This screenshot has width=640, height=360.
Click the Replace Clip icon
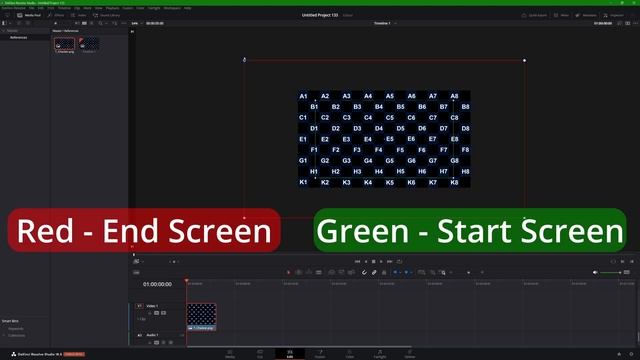(351, 272)
